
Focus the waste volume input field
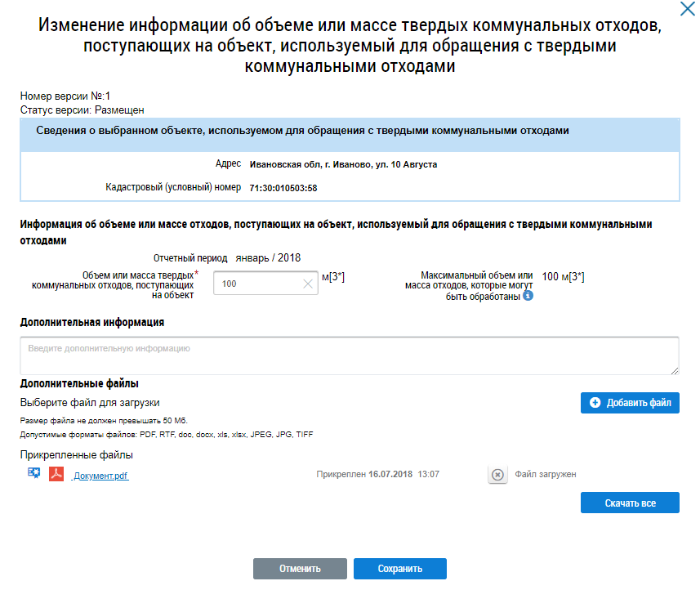coord(256,284)
